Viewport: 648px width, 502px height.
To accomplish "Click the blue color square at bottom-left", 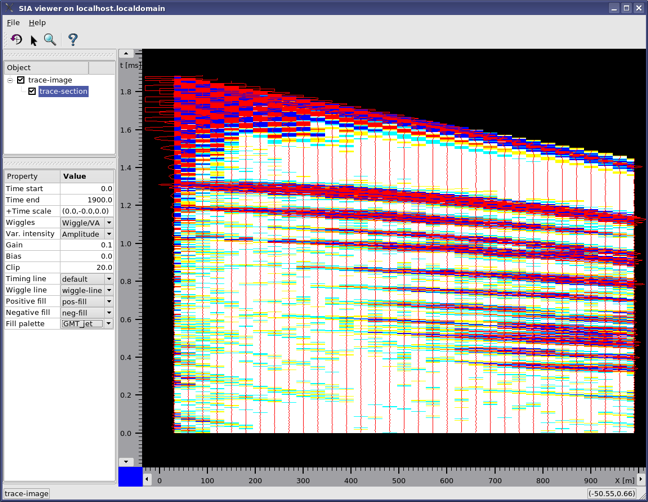I will coord(130,478).
